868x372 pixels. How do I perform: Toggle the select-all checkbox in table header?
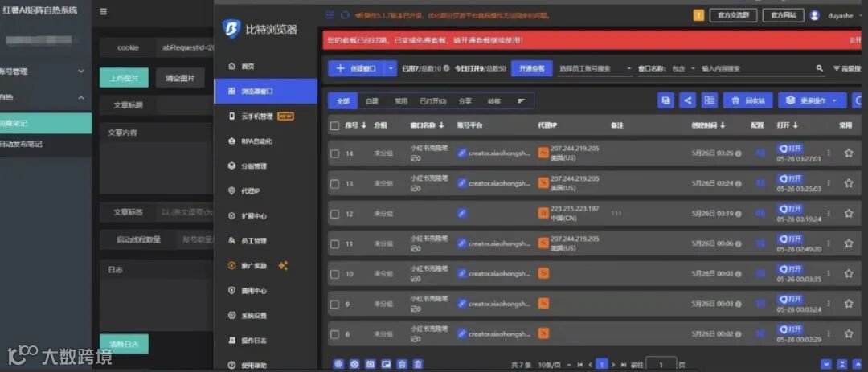[x=334, y=125]
